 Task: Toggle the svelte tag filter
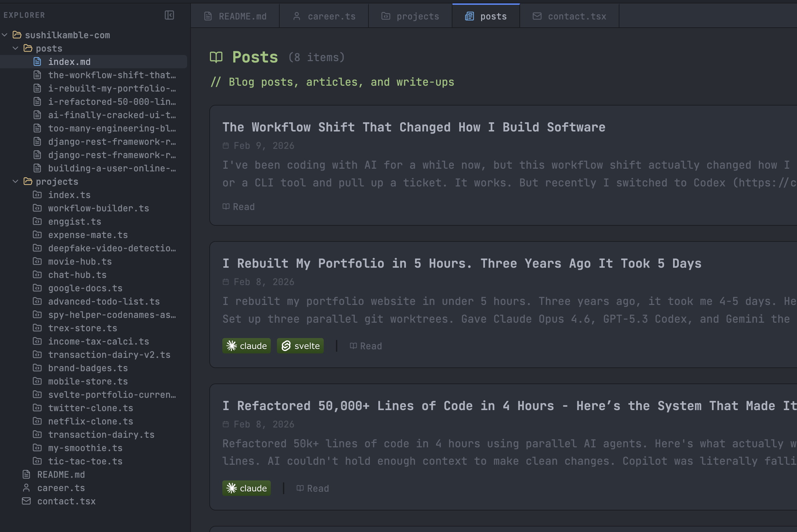coord(300,346)
